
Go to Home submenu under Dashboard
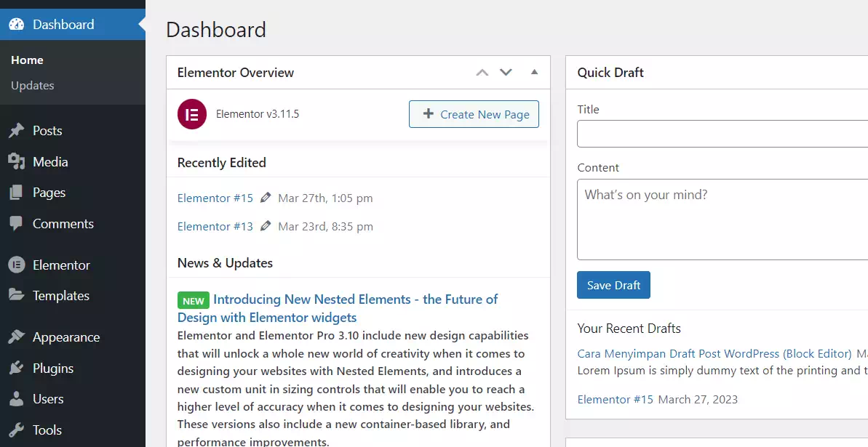[x=27, y=60]
